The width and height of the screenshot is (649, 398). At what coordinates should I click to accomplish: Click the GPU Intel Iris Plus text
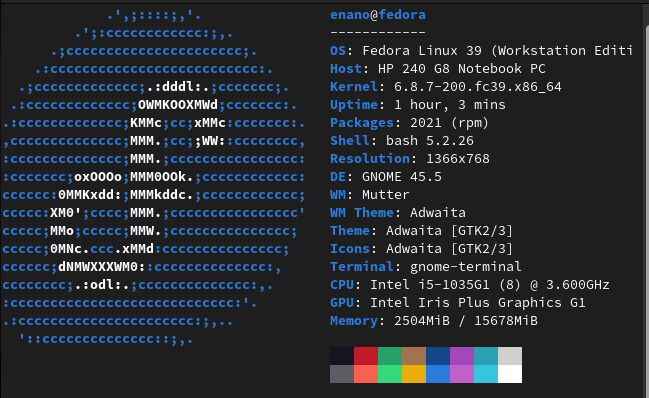tap(458, 303)
